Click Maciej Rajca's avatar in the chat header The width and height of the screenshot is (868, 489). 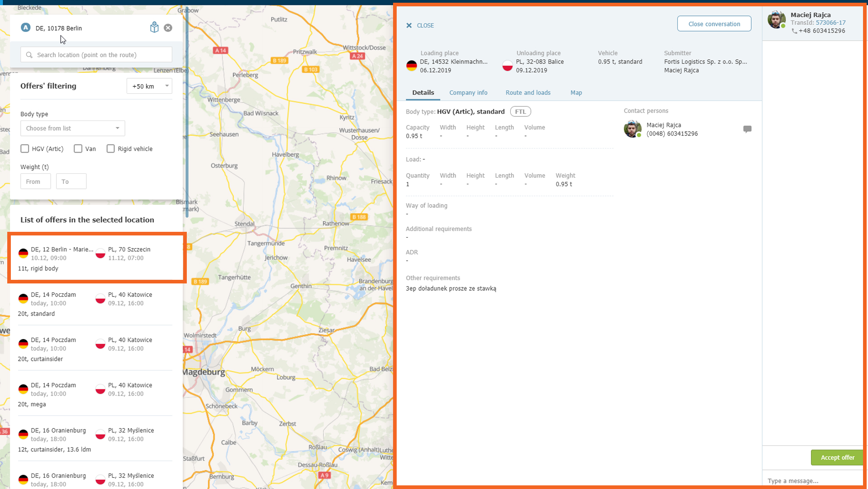[x=776, y=19]
